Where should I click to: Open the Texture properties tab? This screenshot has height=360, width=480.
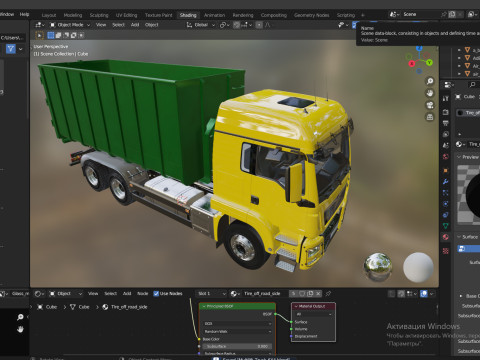(446, 251)
